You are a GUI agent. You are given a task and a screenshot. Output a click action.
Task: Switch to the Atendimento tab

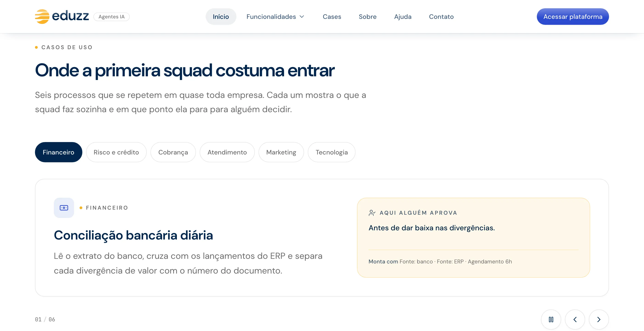(x=227, y=152)
